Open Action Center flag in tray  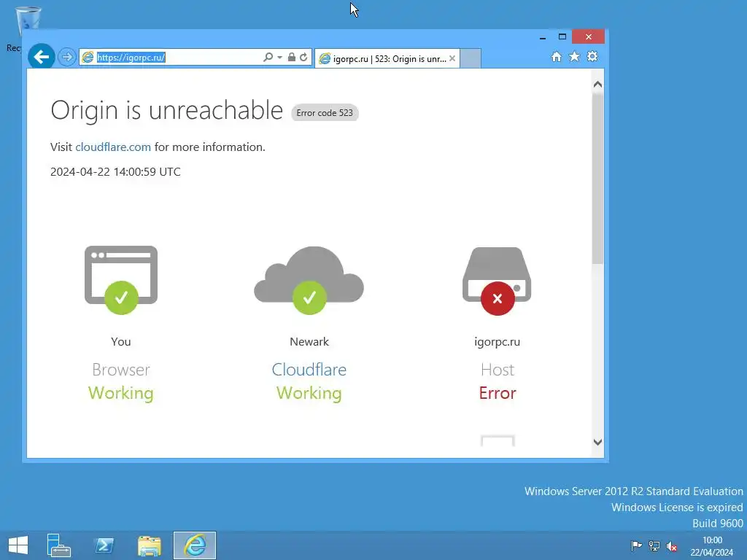click(636, 545)
